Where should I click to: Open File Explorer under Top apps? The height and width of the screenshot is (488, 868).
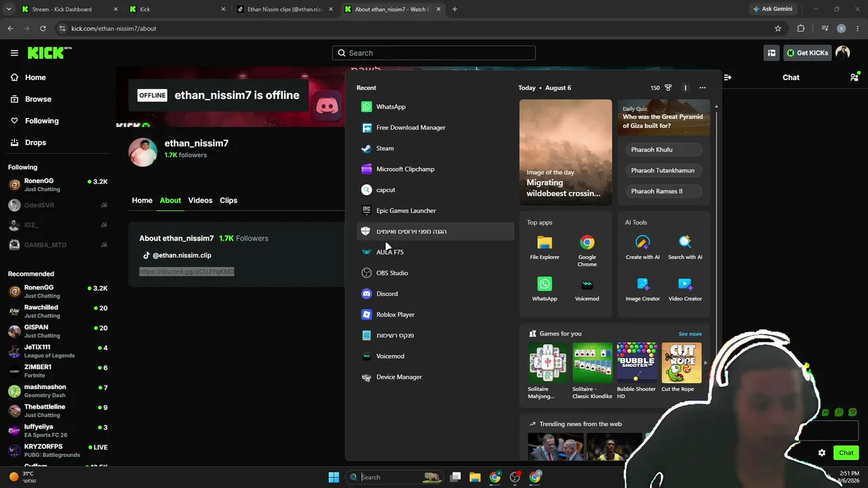click(545, 247)
